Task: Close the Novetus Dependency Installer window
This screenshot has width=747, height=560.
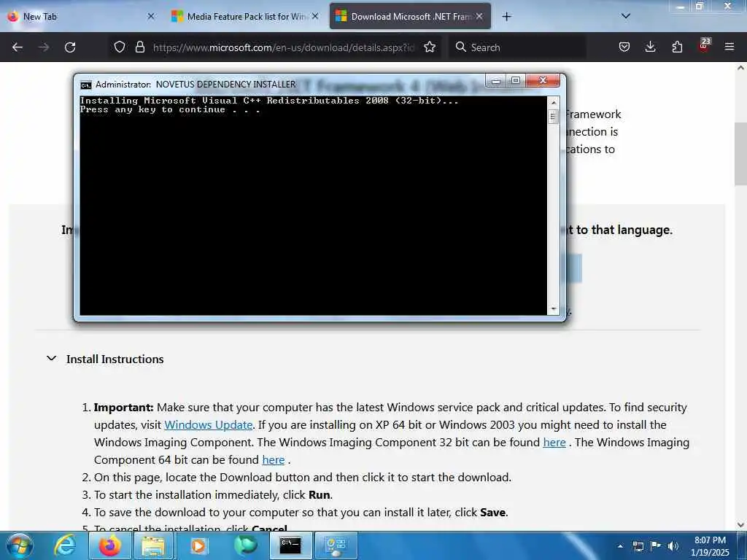Action: click(543, 80)
